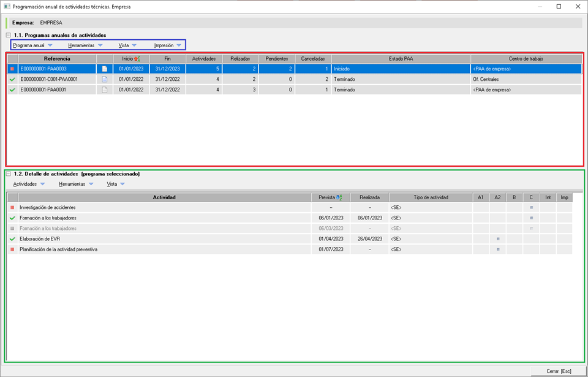The width and height of the screenshot is (588, 377).
Task: Sort activities by the Prevista column header
Action: 330,197
